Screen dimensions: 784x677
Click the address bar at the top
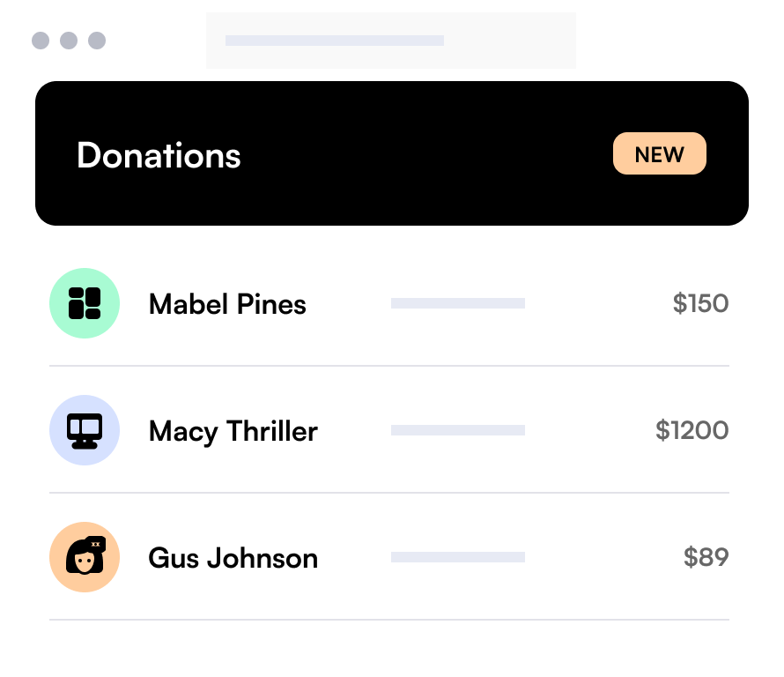pyautogui.click(x=391, y=41)
